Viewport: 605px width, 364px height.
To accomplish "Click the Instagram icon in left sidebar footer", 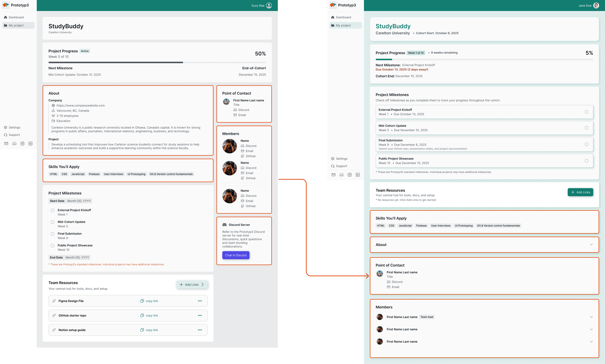I will click(22, 144).
